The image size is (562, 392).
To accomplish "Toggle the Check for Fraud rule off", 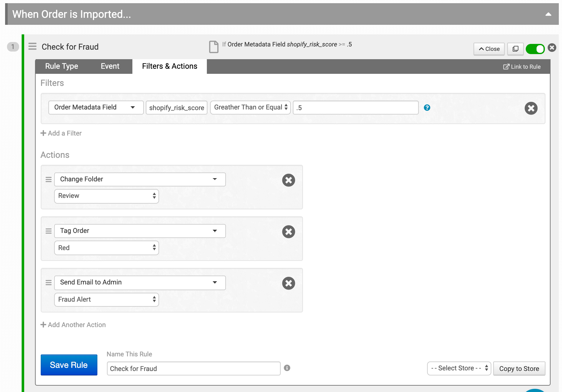I will 535,49.
